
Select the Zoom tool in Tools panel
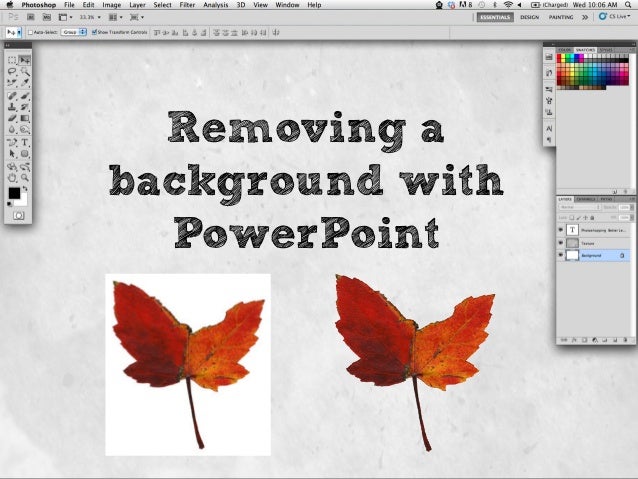(25, 177)
